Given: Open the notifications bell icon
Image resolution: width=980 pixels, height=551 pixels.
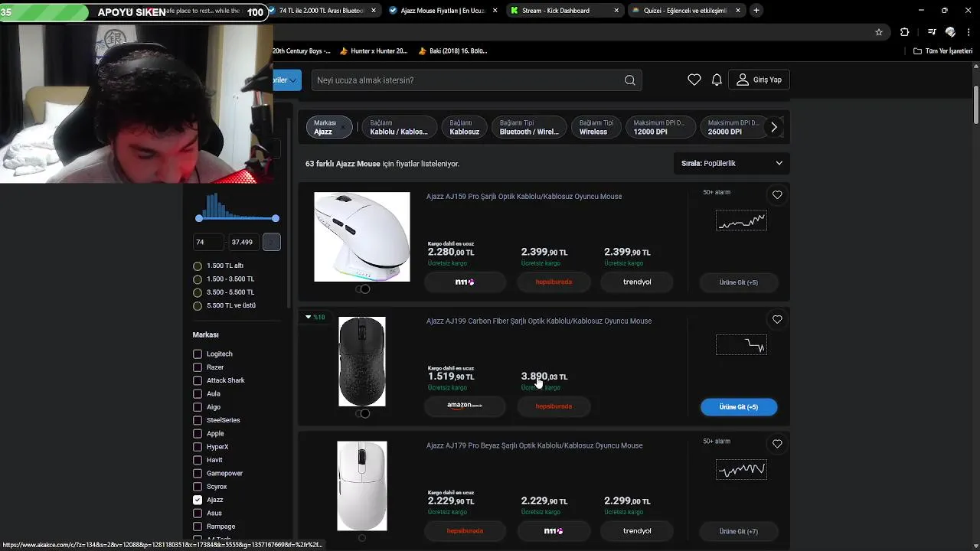Looking at the screenshot, I should click(x=717, y=80).
